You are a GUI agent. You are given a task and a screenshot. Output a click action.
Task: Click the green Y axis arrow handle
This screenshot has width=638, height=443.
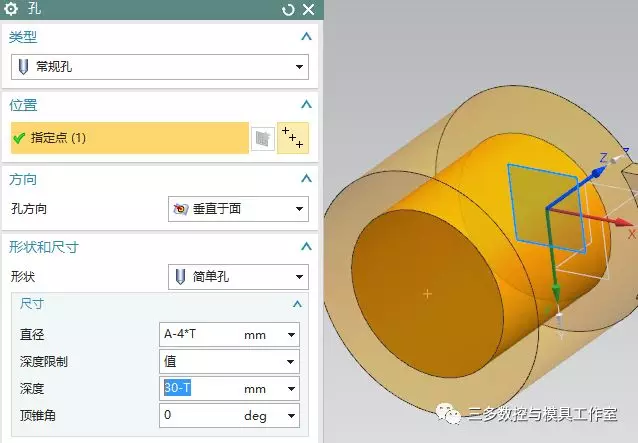(x=556, y=293)
